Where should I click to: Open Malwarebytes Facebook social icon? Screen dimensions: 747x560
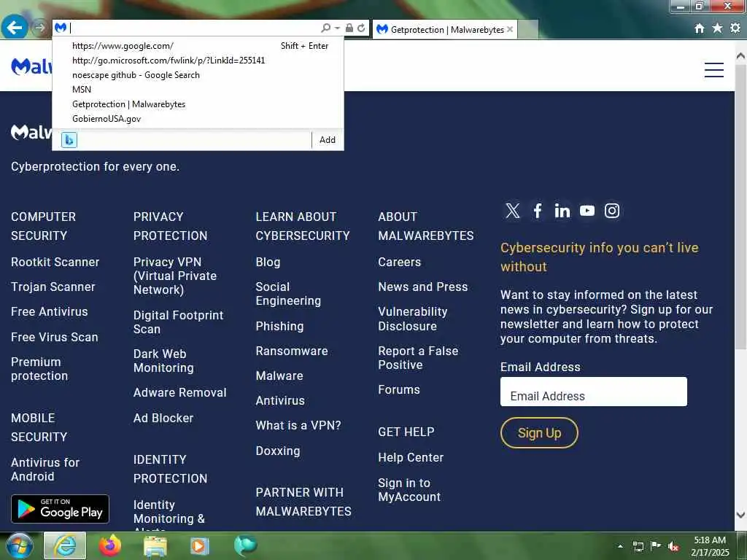point(538,211)
